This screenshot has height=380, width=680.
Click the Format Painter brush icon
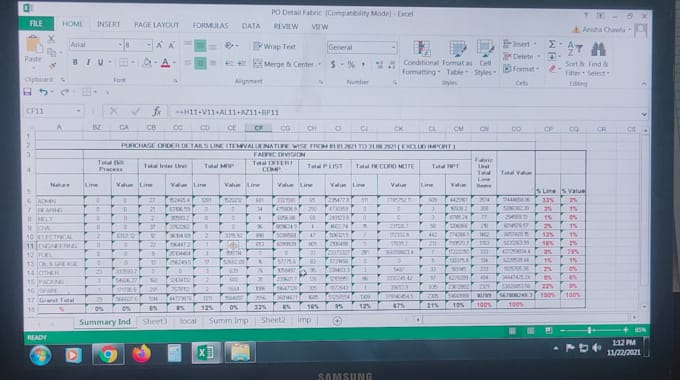(52, 66)
